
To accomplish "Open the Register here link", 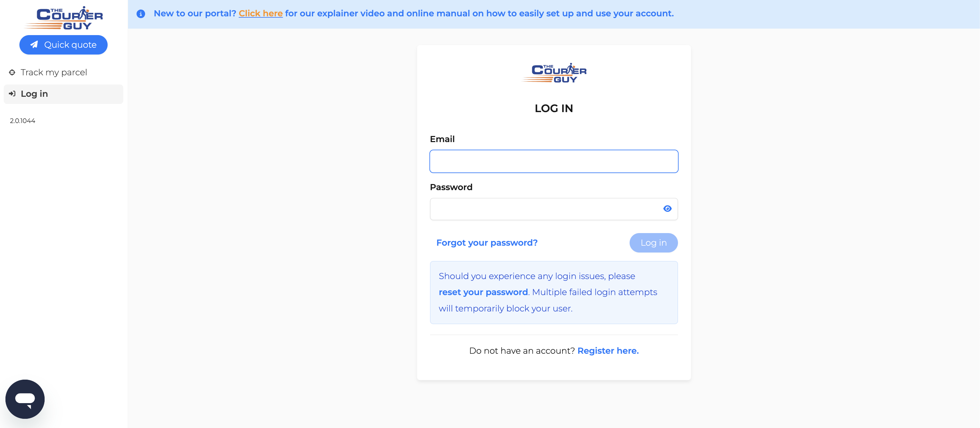I will [x=608, y=351].
